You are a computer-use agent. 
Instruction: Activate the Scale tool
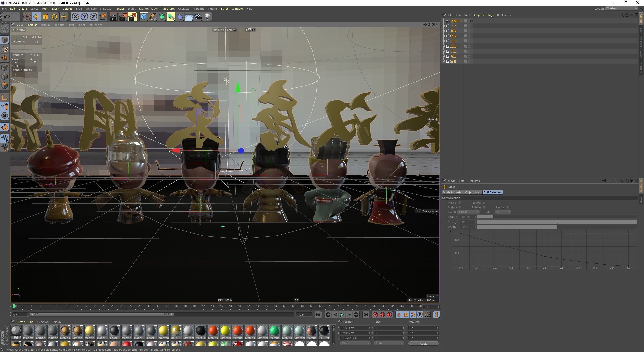[45, 17]
